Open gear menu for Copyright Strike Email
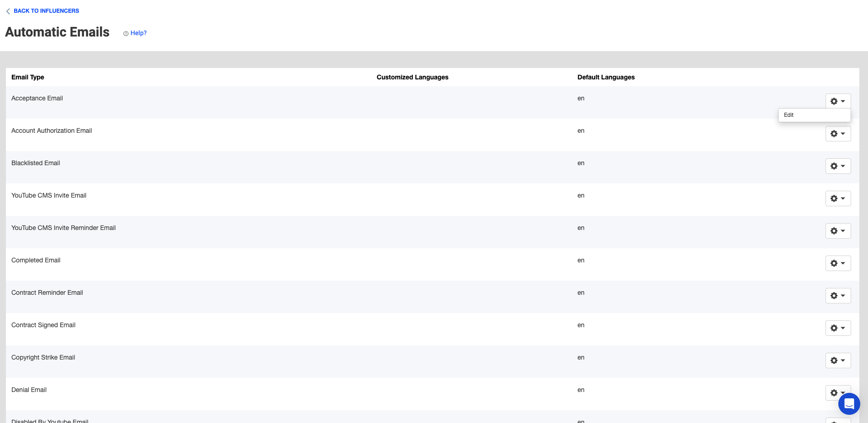 pyautogui.click(x=838, y=360)
